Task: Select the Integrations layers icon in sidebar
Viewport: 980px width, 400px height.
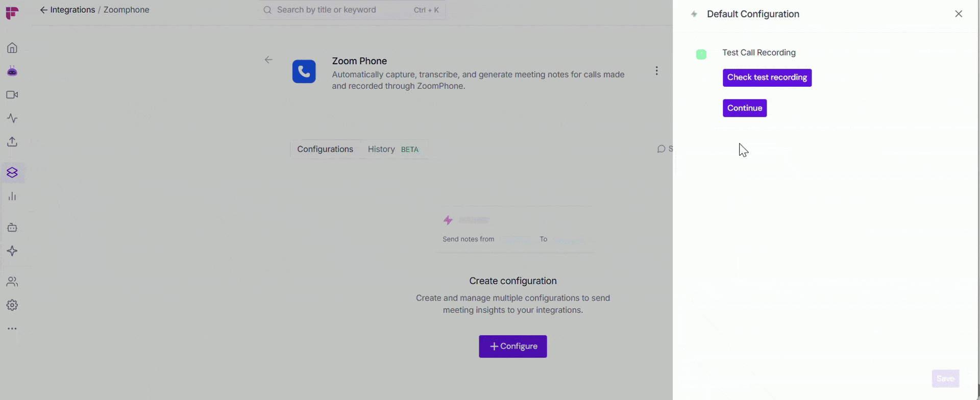Action: click(12, 172)
